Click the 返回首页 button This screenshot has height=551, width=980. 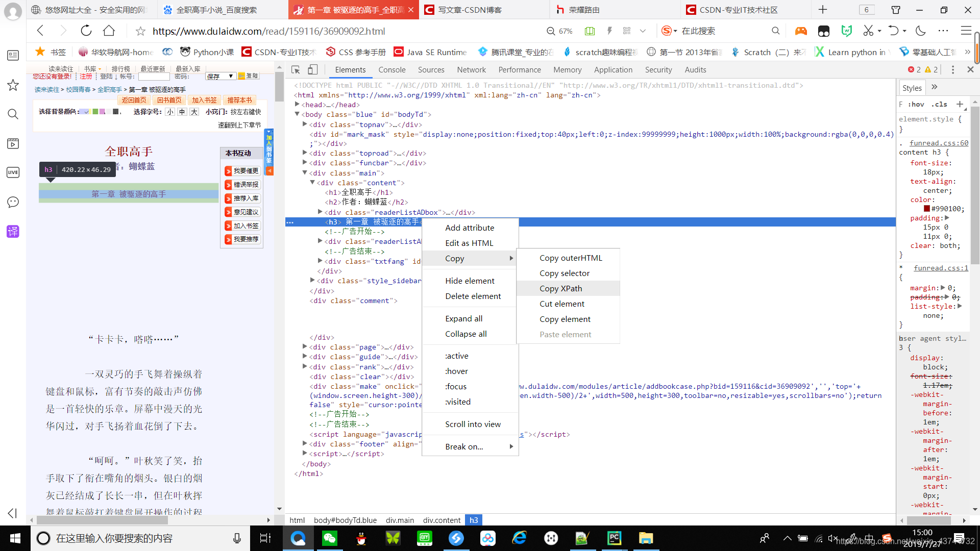click(134, 100)
